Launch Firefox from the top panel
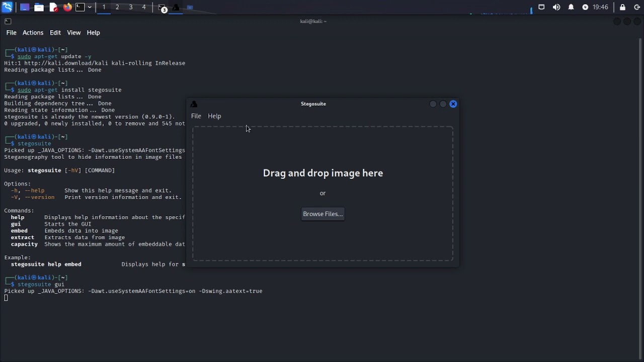 (x=67, y=8)
